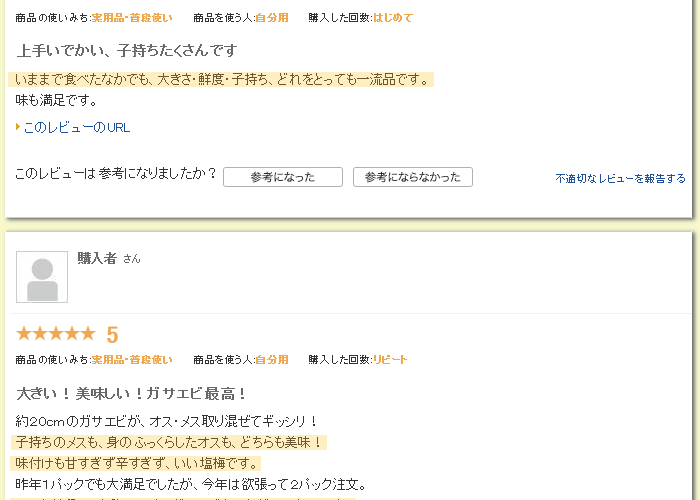Click the second review's 自分用 tag
Screen dimensions: 700x500
pyautogui.click(x=272, y=360)
